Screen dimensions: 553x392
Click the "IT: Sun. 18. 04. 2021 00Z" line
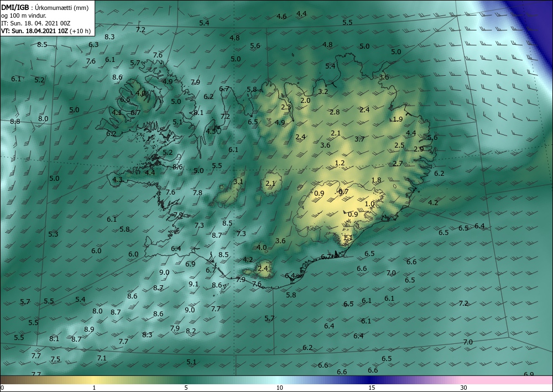(35, 23)
